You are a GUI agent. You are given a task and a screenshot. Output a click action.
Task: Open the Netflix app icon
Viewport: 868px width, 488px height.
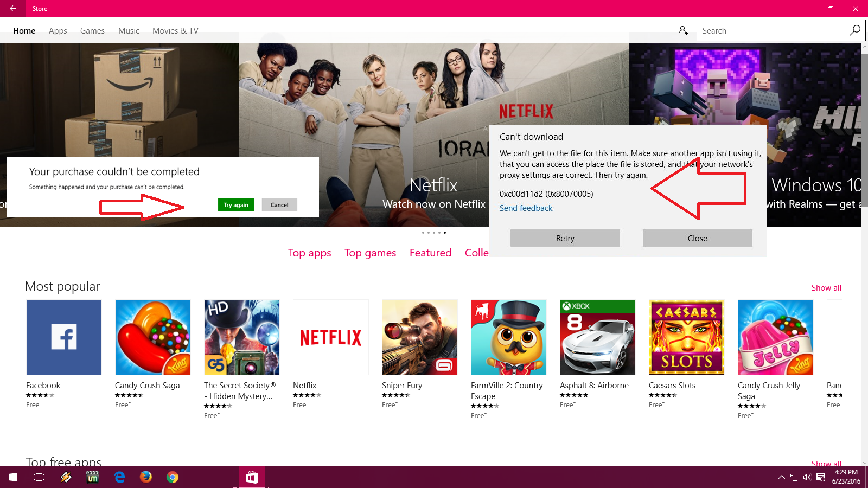[x=331, y=337]
